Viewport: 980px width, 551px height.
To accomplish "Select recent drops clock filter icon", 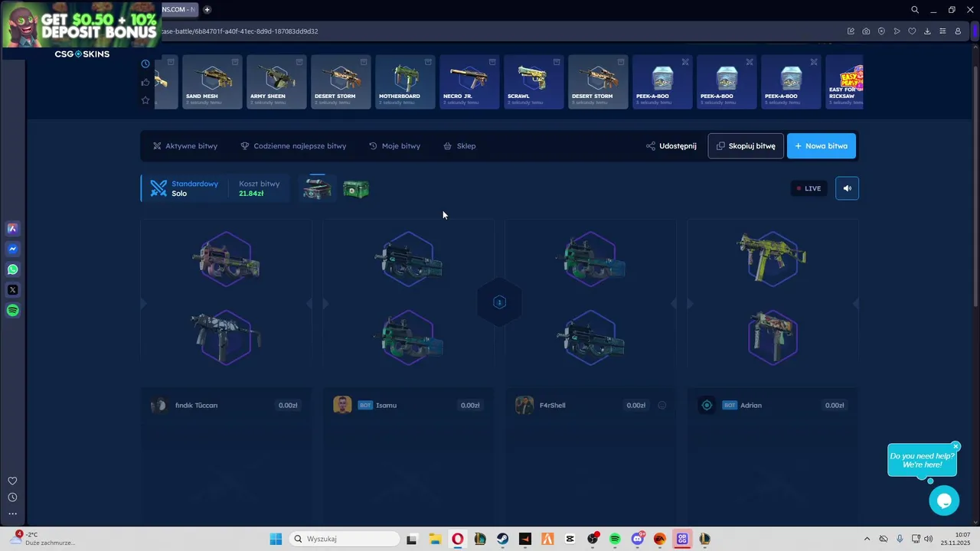I will point(145,64).
